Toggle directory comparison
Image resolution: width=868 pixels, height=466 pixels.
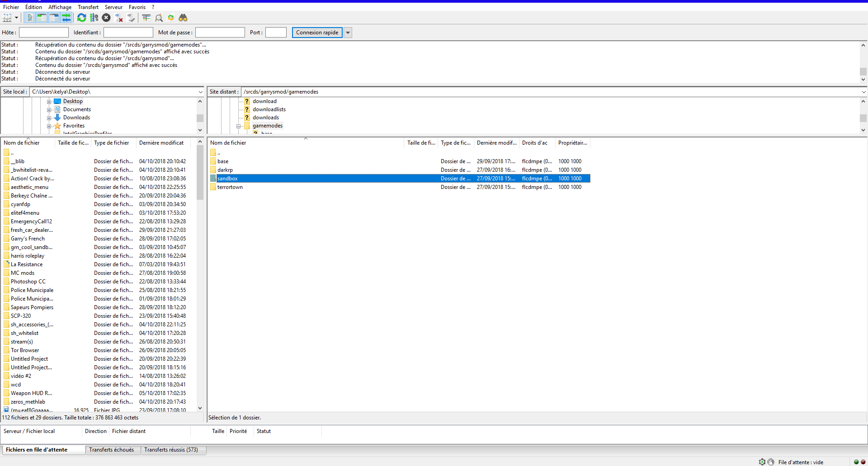click(x=159, y=18)
